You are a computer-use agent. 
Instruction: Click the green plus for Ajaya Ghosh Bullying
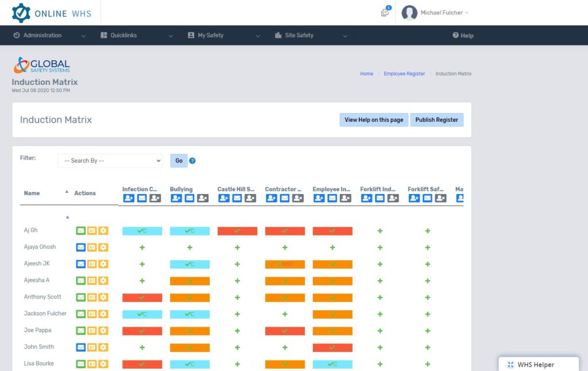[x=189, y=248]
